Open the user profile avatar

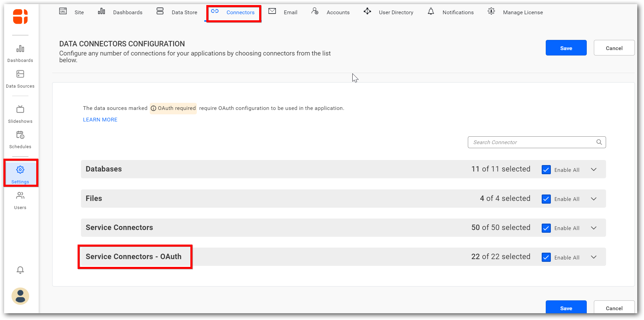coord(20,296)
